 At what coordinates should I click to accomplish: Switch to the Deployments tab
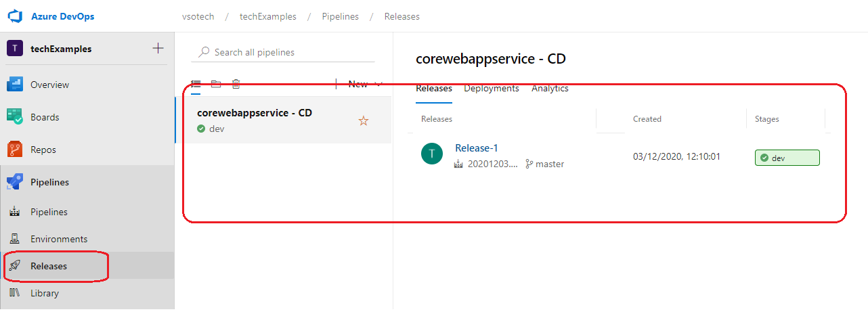[x=492, y=88]
